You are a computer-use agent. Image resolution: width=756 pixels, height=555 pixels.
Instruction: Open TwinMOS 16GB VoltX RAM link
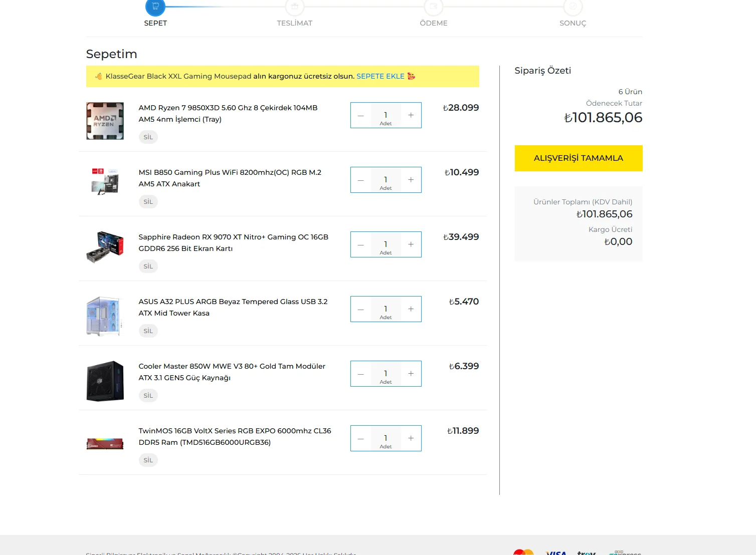[x=235, y=437]
